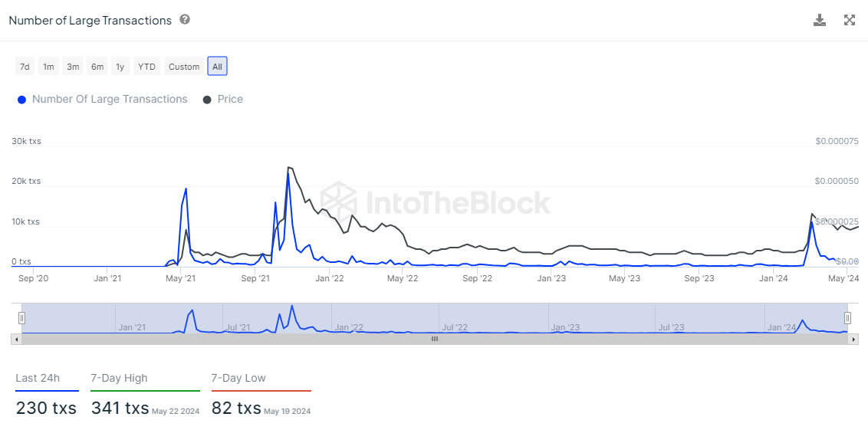Viewport: 868px width, 443px height.
Task: Select the YTD range button
Action: (146, 67)
